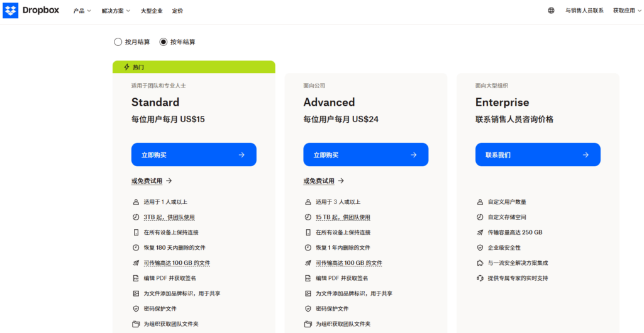The height and width of the screenshot is (333, 644).
Task: Click Advanced 可传输高达 100 GB 的文件 text
Action: point(349,262)
